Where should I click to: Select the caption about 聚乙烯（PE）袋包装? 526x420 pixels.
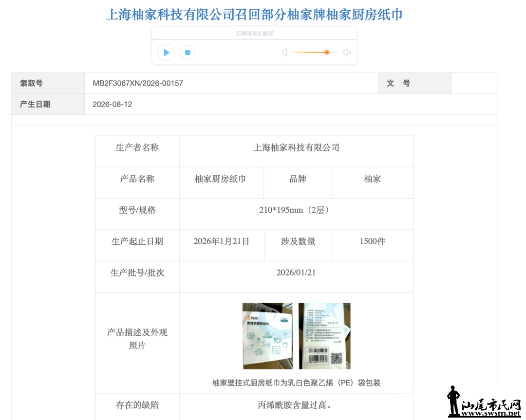coord(296,383)
